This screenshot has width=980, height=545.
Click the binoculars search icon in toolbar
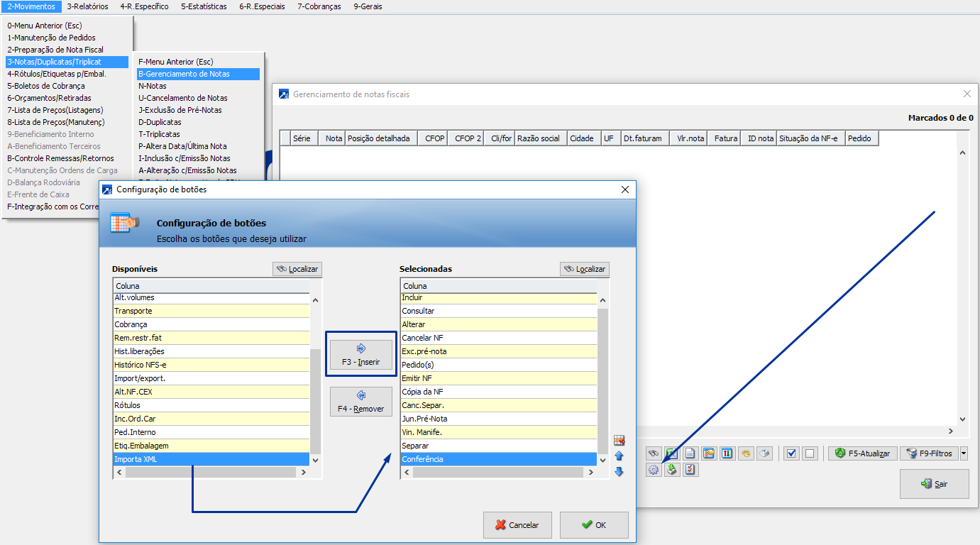654,453
